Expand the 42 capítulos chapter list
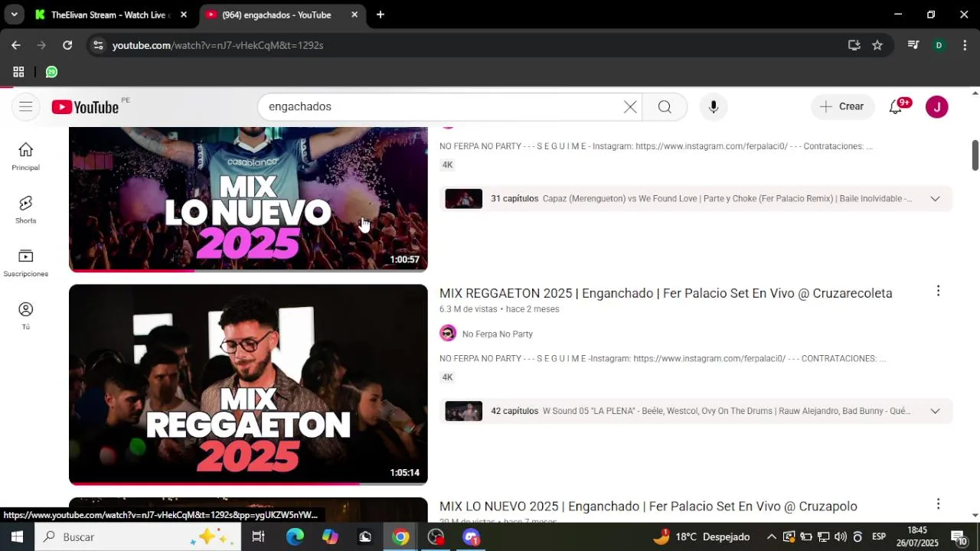 [935, 411]
